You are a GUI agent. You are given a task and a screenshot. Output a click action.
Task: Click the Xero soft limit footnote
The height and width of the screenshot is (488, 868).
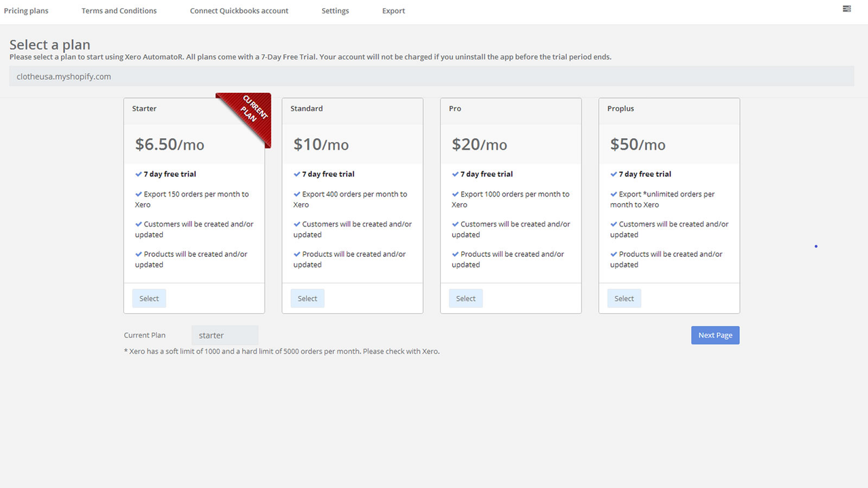281,351
